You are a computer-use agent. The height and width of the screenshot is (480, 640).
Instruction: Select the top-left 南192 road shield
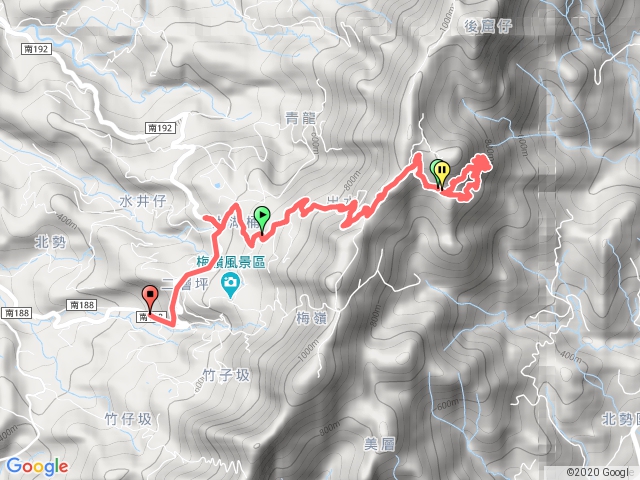(x=36, y=49)
